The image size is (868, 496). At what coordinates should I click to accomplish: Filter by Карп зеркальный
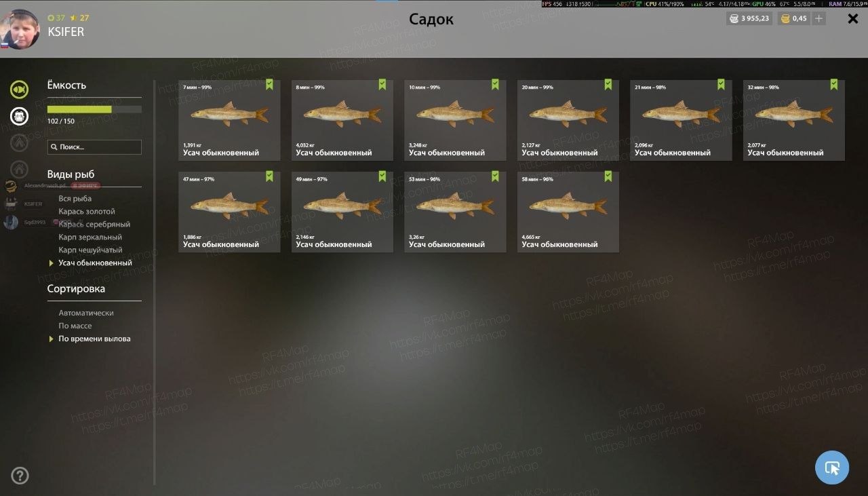(x=90, y=237)
